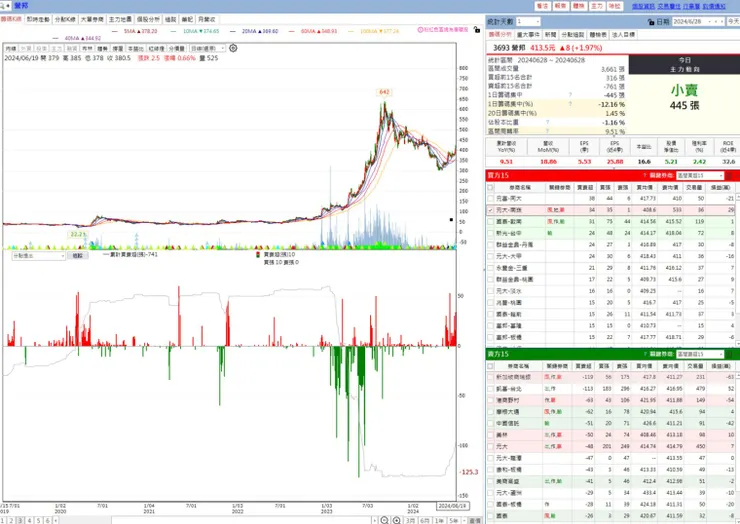Viewport: 740px width, 524px height.
Task: Set chart range to 1年
Action: [x=439, y=520]
